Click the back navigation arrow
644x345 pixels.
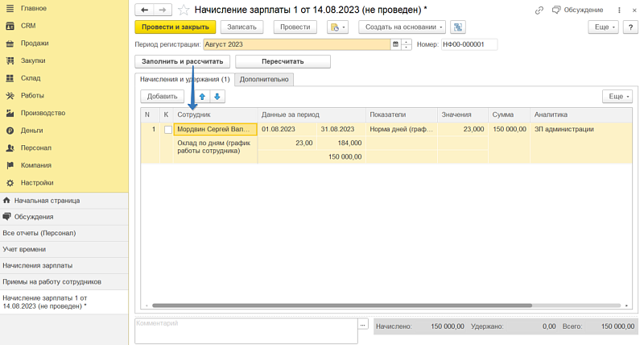coord(144,10)
